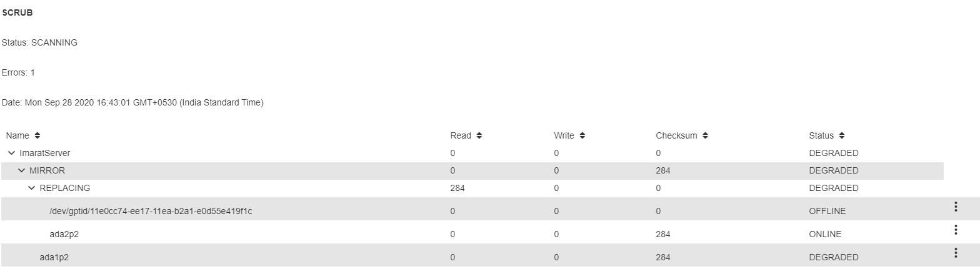
Task: Open three-dot menu for ada2p2 row
Action: (956, 230)
